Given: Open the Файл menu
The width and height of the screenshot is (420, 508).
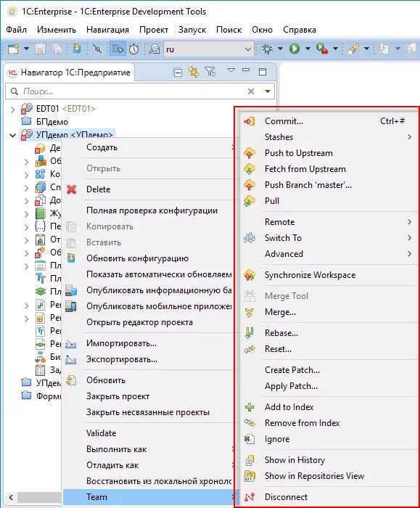Looking at the screenshot, I should (16, 30).
